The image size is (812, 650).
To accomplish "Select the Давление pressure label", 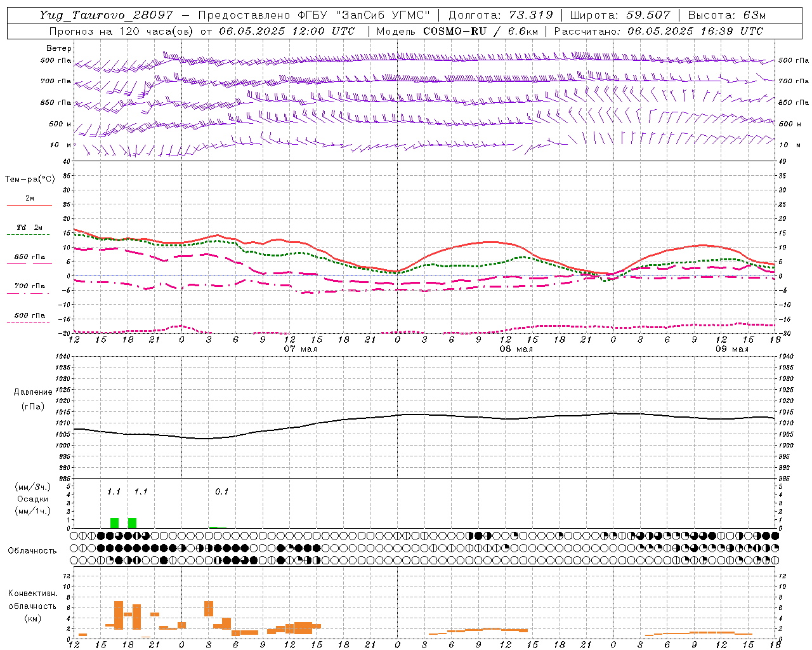I will coord(33,392).
